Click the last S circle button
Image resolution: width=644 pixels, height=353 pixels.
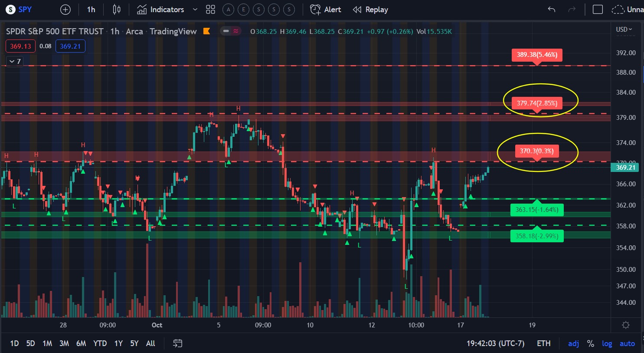[x=289, y=10]
